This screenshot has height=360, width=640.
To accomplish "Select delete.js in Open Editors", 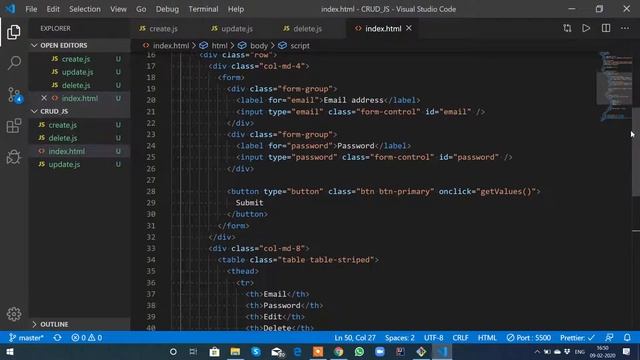I will click(x=79, y=85).
